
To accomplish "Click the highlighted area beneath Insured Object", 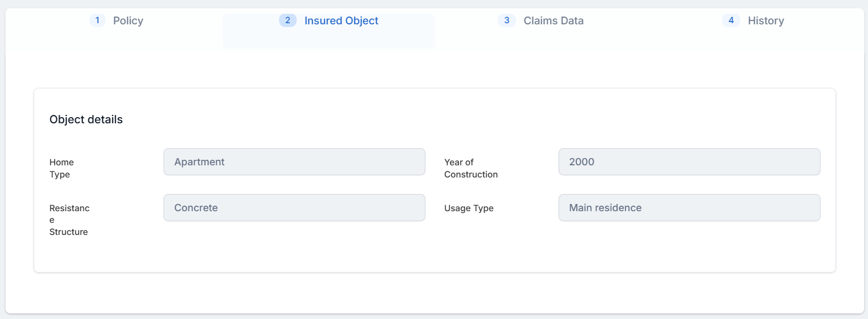I will tap(328, 39).
